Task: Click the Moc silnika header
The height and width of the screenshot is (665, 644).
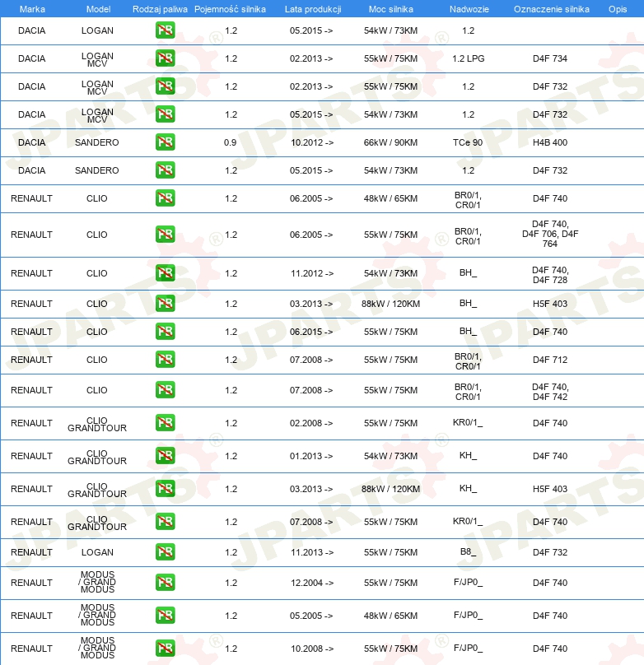Action: click(390, 9)
